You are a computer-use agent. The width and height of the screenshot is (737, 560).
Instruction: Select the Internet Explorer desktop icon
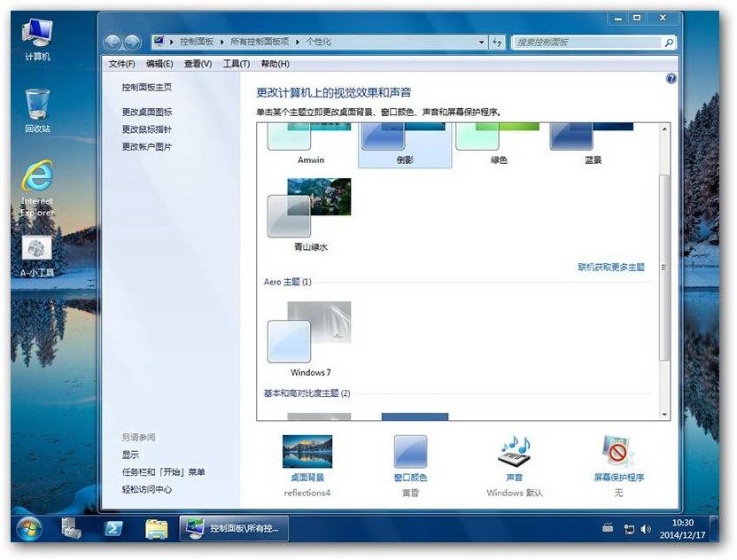tap(37, 189)
